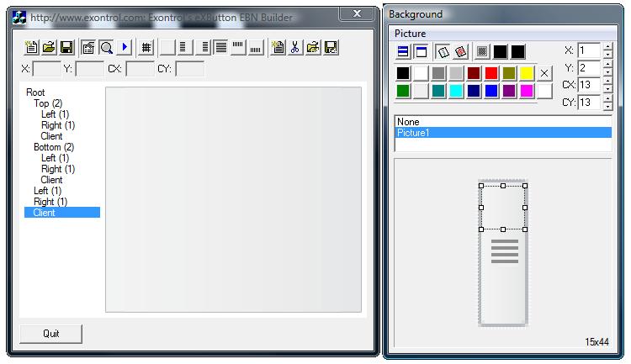Save using the floppy disk icon

tap(66, 48)
